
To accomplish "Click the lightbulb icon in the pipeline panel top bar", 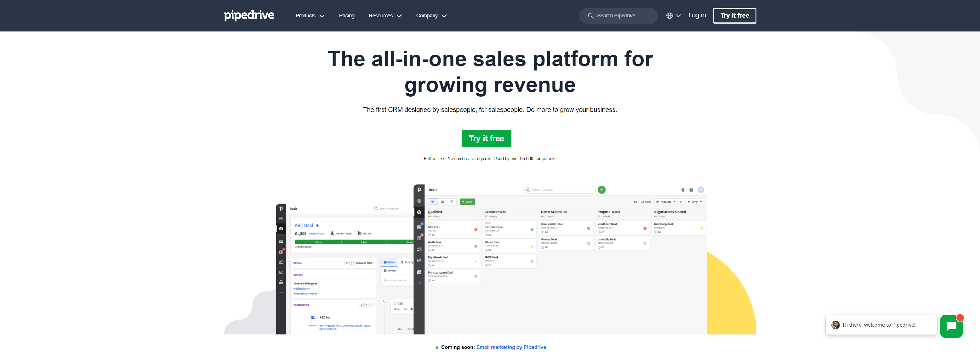I will (x=682, y=190).
